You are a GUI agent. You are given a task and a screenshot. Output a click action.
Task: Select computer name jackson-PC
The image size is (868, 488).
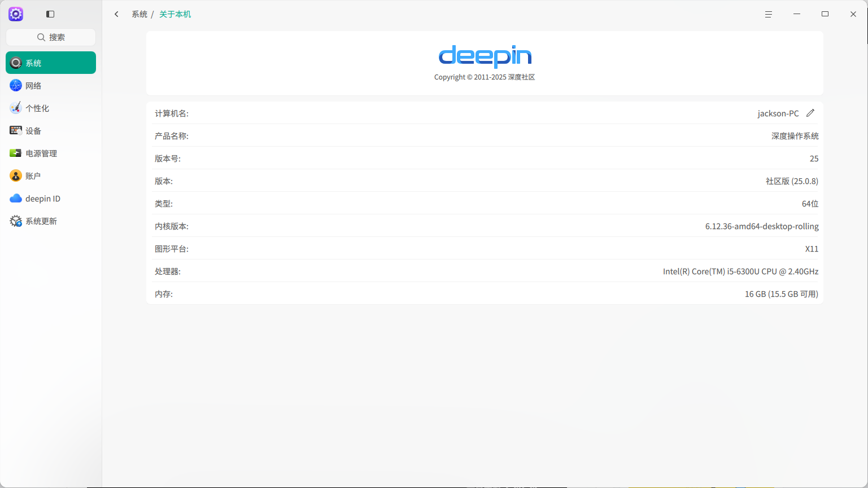[778, 113]
